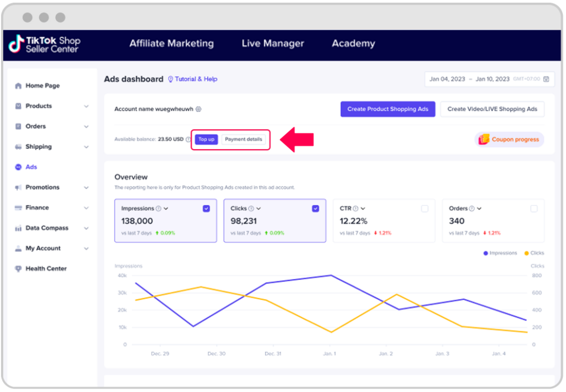Screen dimensions: 566x392
Task: Click the Home Page house icon
Action: 18,86
